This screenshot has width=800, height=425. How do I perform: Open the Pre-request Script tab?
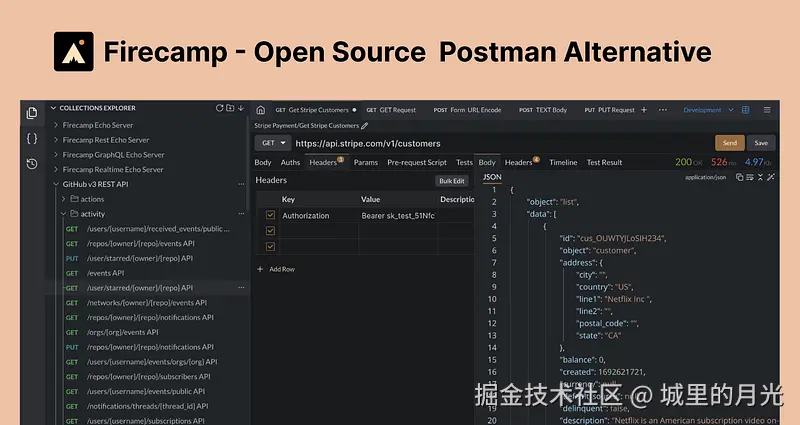417,162
